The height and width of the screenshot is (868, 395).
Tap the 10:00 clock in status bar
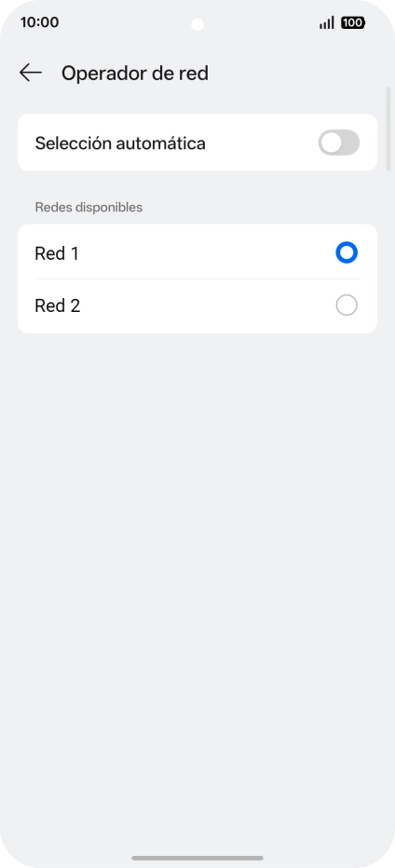(x=39, y=22)
